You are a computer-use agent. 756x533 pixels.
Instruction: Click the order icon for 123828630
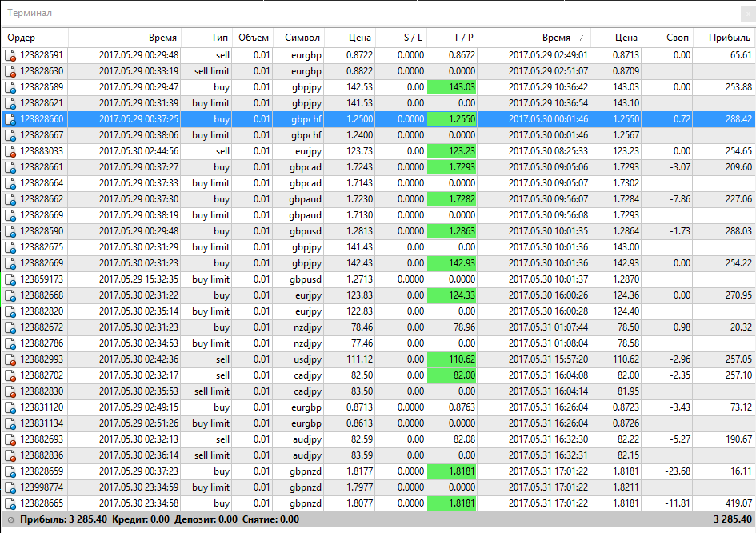[x=10, y=72]
